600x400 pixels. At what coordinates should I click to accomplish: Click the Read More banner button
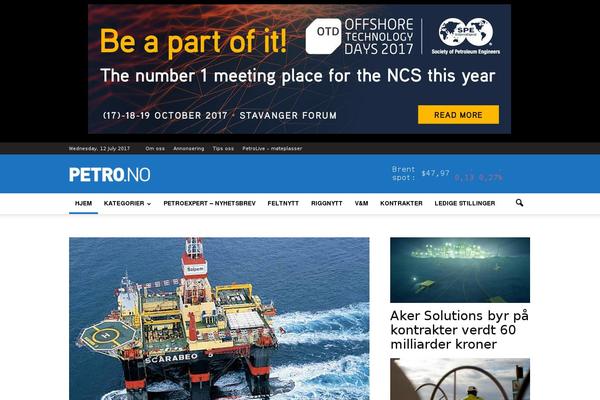[x=458, y=115]
